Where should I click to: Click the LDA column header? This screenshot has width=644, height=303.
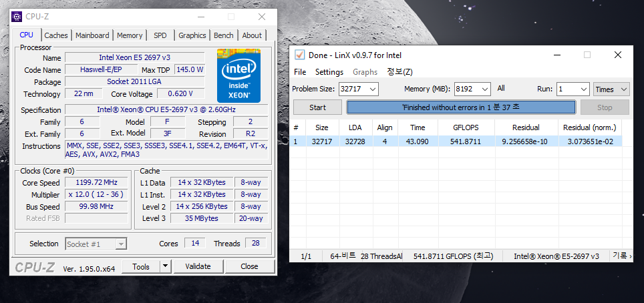355,127
